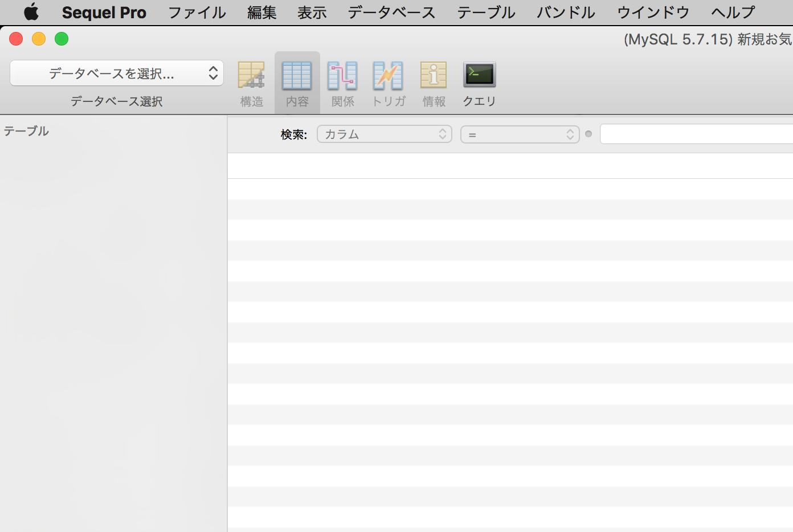Click the テーブル sidebar header
This screenshot has width=793, height=532.
click(x=26, y=131)
